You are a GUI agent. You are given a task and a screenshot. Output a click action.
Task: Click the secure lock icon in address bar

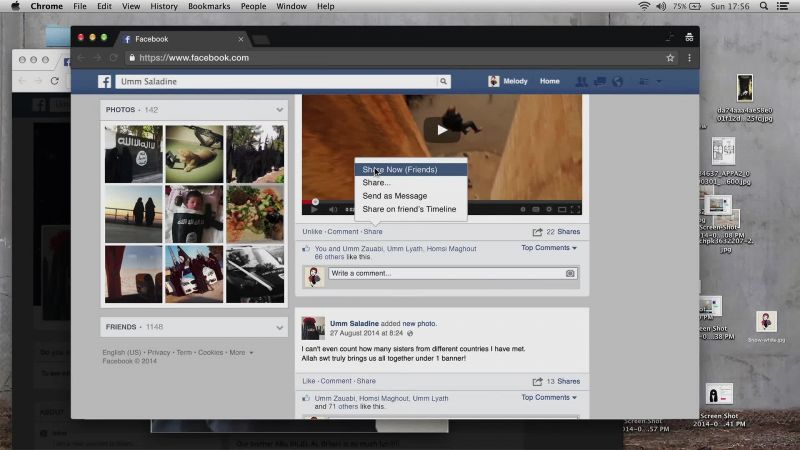click(x=132, y=58)
